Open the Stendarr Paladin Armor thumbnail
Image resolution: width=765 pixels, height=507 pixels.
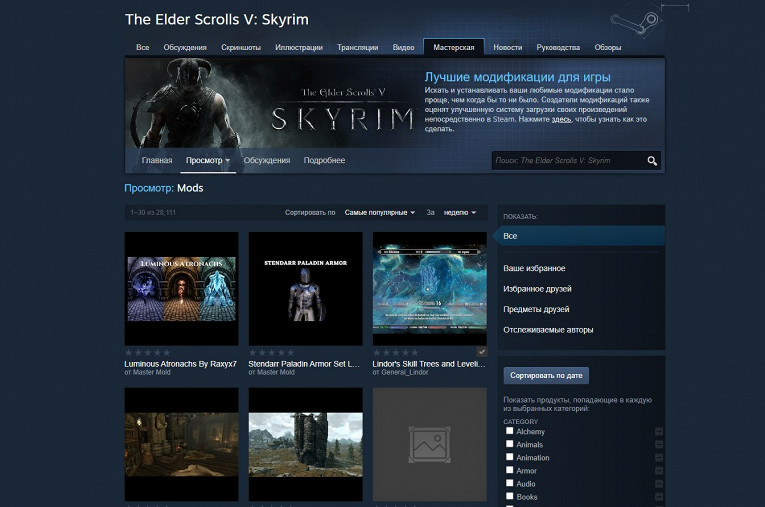[x=305, y=289]
